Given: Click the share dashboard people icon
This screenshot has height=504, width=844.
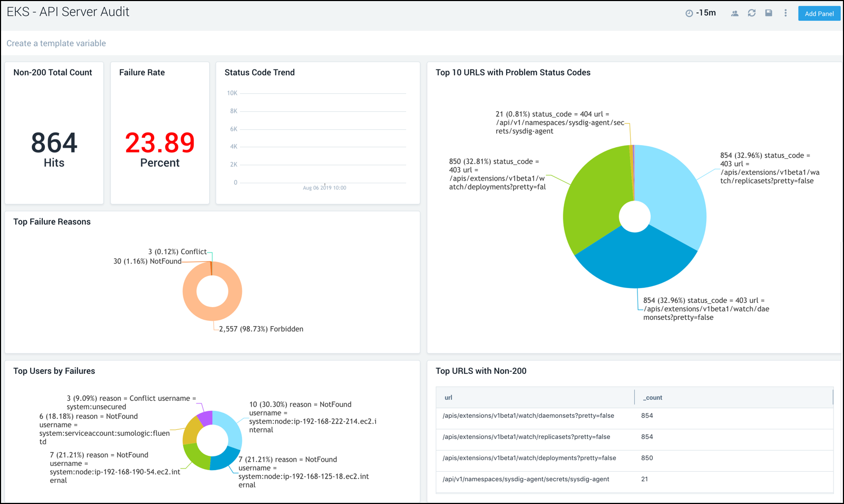Looking at the screenshot, I should coord(734,13).
